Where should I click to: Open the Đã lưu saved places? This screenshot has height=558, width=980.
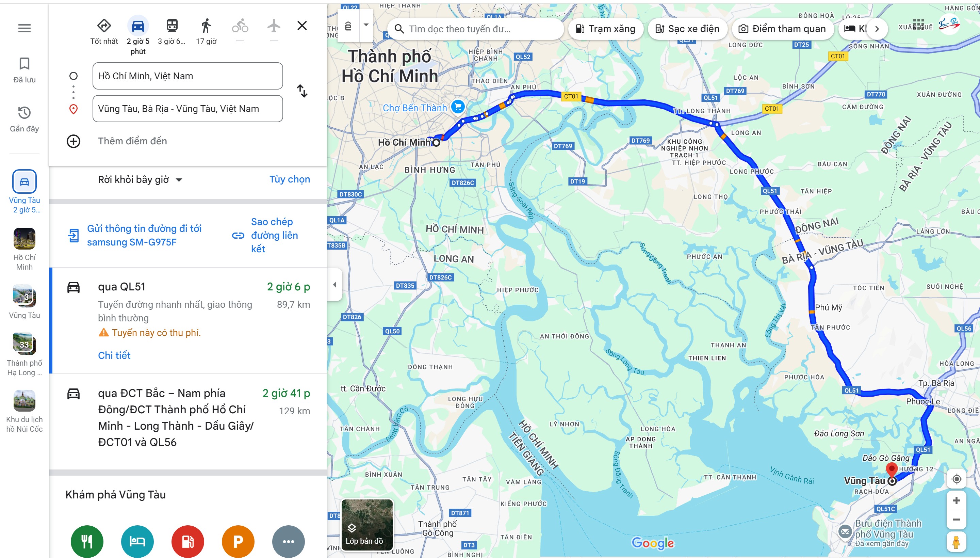tap(24, 70)
